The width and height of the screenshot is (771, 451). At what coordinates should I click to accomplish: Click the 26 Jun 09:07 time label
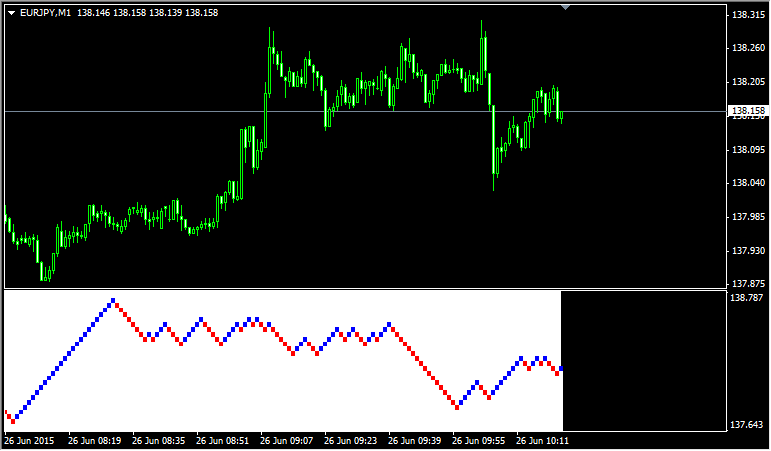tap(286, 441)
